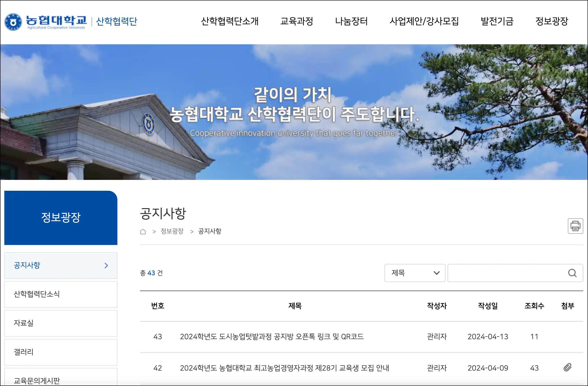Viewport: 588px width, 386px height.
Task: Open the 제목 search-type dropdown
Action: point(415,273)
